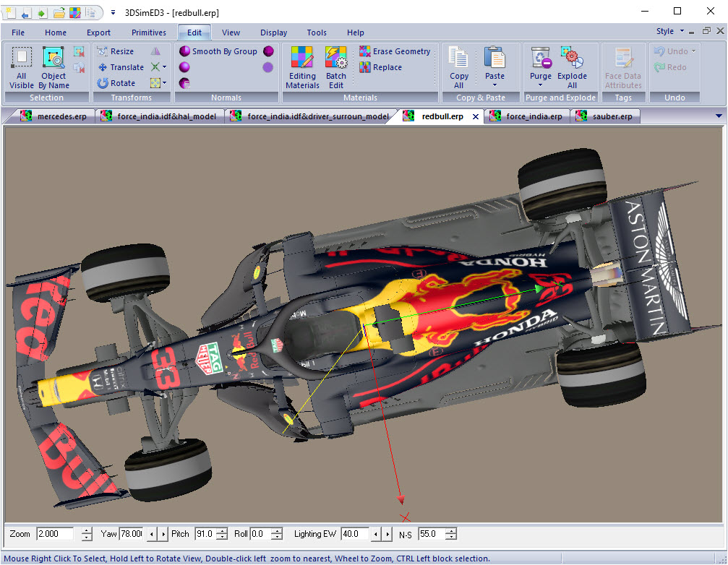Apply Smooth By Group normals
Image resolution: width=728 pixels, height=565 pixels.
point(218,51)
